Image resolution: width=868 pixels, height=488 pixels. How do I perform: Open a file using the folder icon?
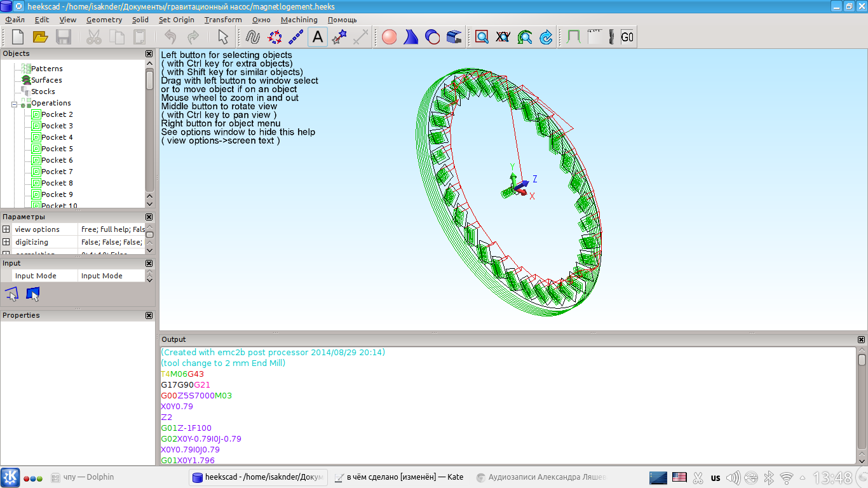(41, 37)
